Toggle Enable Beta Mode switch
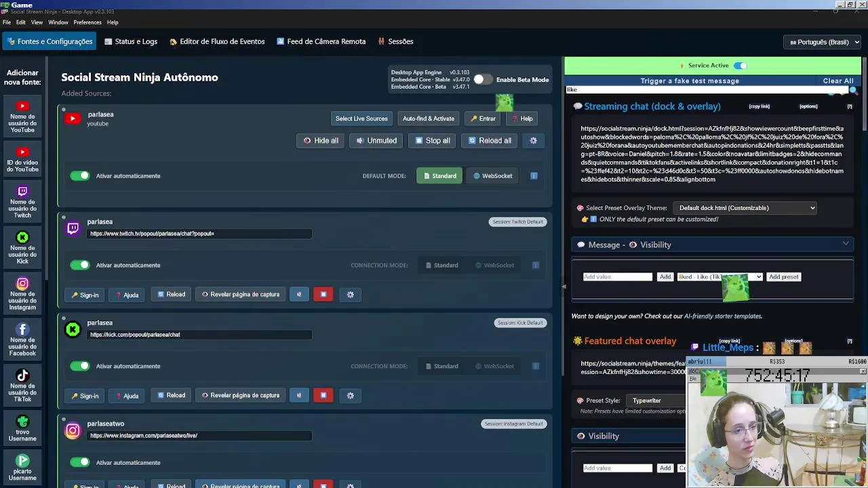The image size is (868, 488). [482, 79]
